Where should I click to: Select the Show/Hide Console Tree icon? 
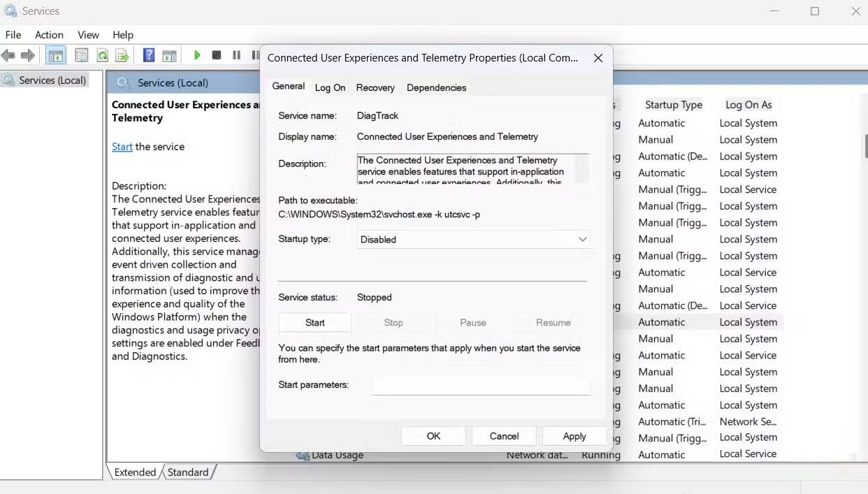pyautogui.click(x=56, y=55)
